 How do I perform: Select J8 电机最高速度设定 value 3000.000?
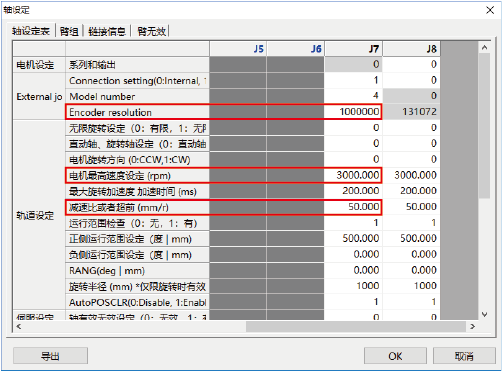[x=411, y=175]
